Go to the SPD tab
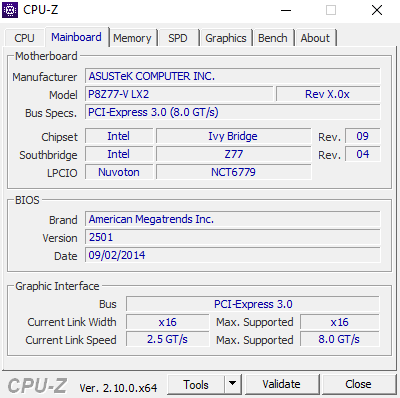The width and height of the screenshot is (400, 398). pyautogui.click(x=178, y=38)
